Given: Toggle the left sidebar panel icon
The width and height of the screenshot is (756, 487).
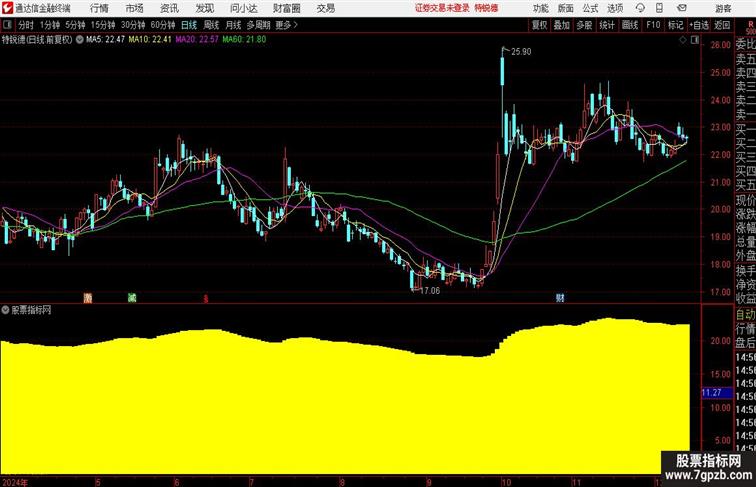Looking at the screenshot, I should (7, 25).
